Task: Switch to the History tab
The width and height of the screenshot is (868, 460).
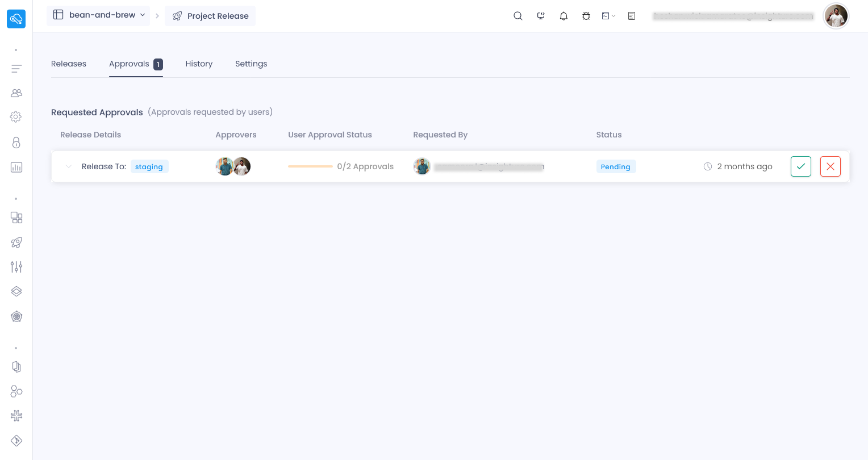Action: tap(199, 64)
